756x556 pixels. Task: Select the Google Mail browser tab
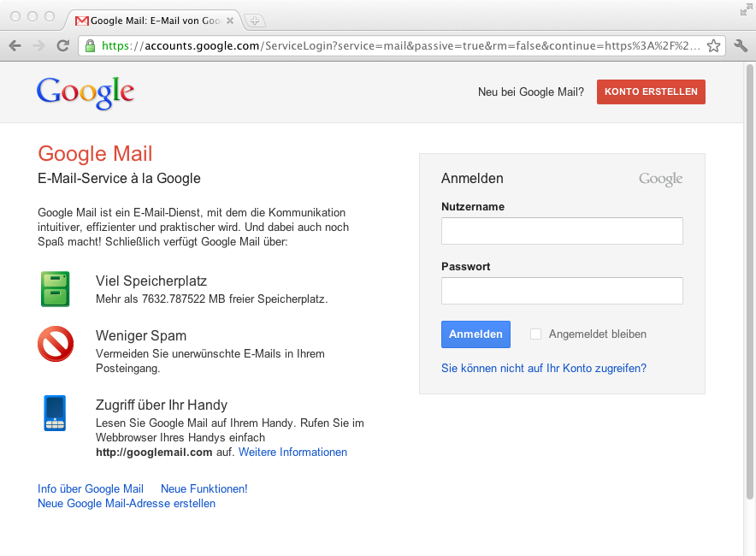[x=150, y=20]
